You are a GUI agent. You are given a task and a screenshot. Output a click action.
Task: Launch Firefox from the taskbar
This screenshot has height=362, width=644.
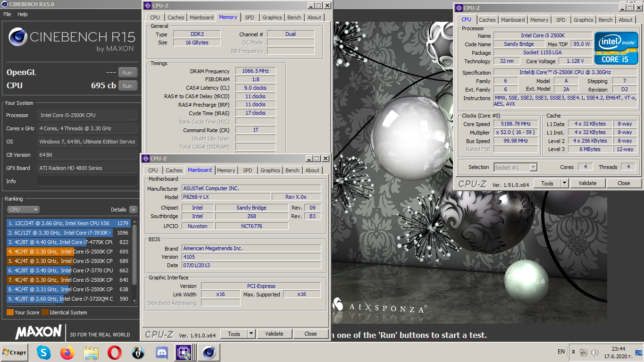pyautogui.click(x=67, y=352)
